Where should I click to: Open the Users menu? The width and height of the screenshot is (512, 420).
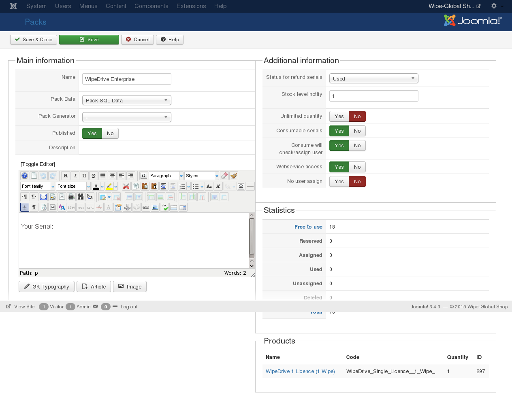[x=63, y=6]
